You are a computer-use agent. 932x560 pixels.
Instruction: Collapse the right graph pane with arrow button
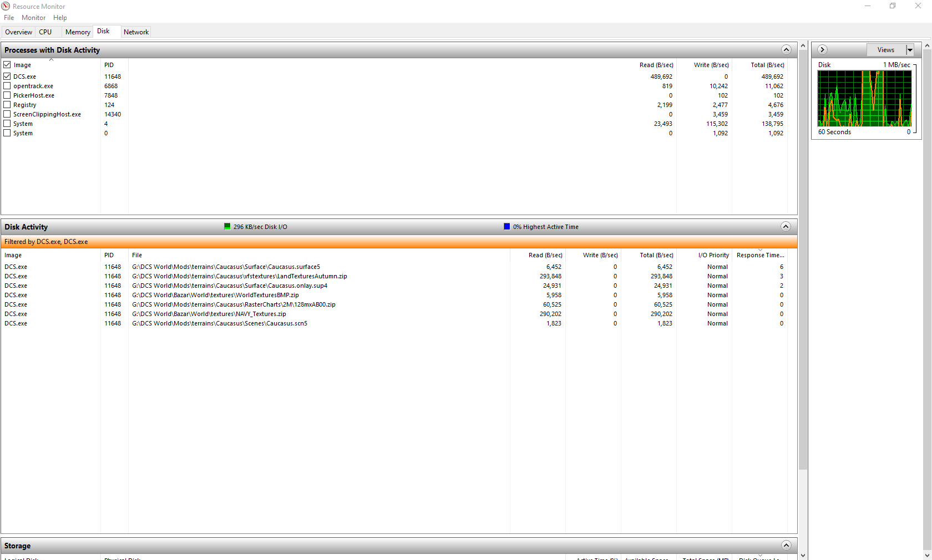coord(823,50)
